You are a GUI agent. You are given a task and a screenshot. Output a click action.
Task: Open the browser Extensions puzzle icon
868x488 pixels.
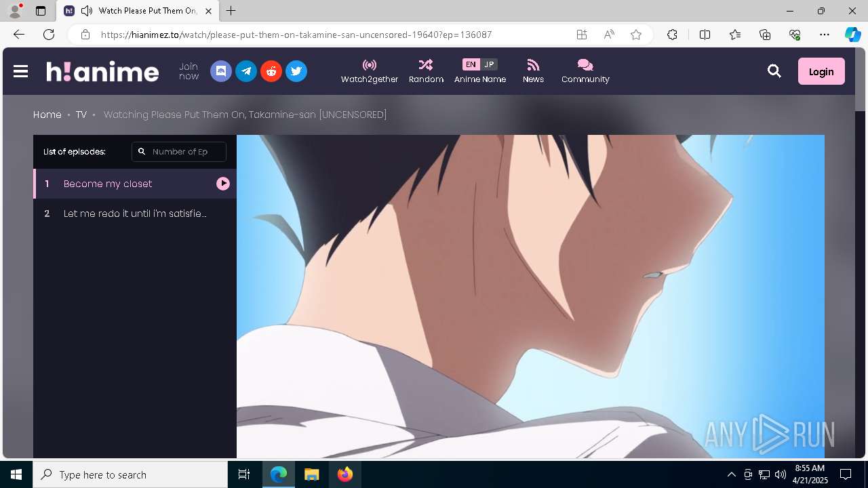pyautogui.click(x=672, y=35)
